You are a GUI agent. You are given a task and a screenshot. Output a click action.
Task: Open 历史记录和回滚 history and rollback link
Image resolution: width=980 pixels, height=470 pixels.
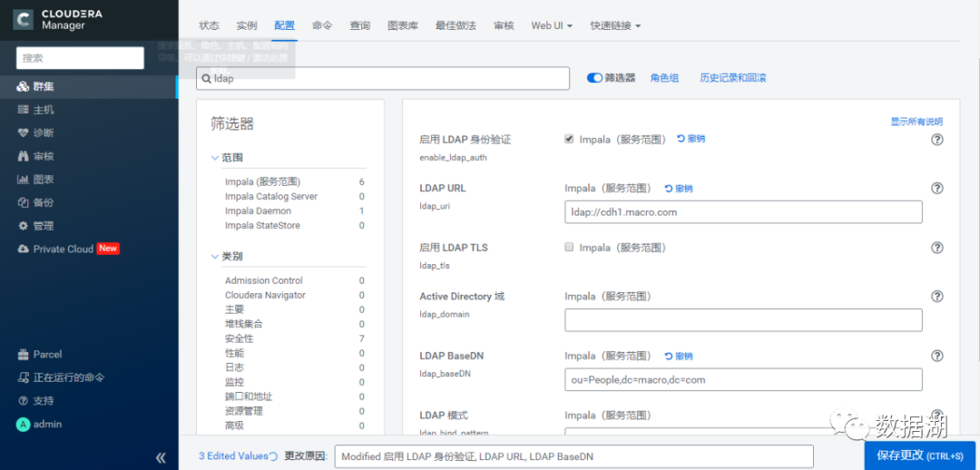(733, 78)
